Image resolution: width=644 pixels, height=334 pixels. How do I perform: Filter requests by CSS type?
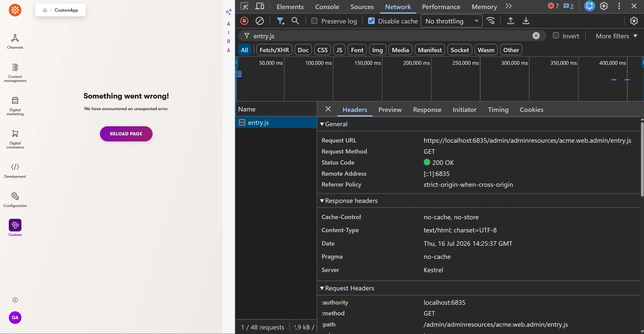(323, 50)
